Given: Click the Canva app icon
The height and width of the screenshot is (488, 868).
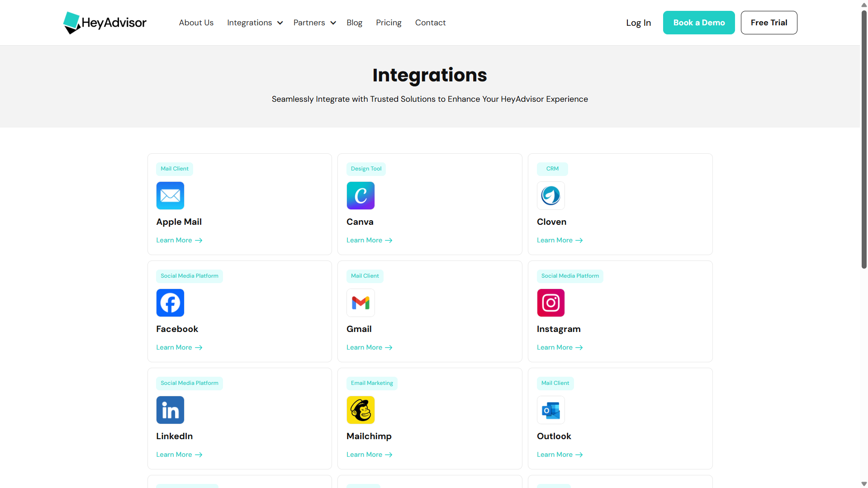Looking at the screenshot, I should click(360, 195).
